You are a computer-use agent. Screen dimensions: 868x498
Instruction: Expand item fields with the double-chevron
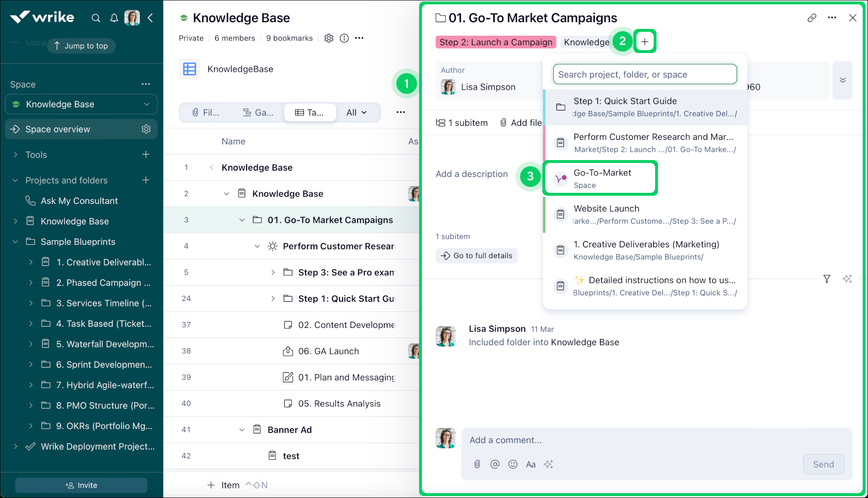pyautogui.click(x=842, y=81)
